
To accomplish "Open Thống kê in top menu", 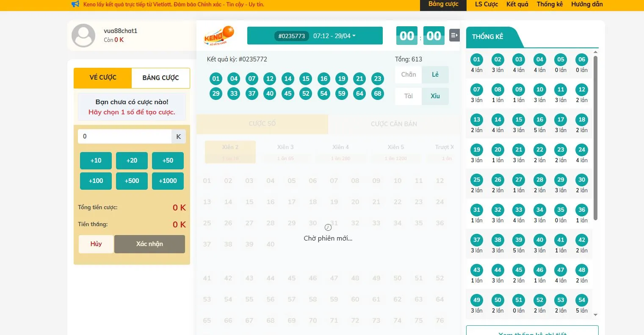I will click(550, 4).
